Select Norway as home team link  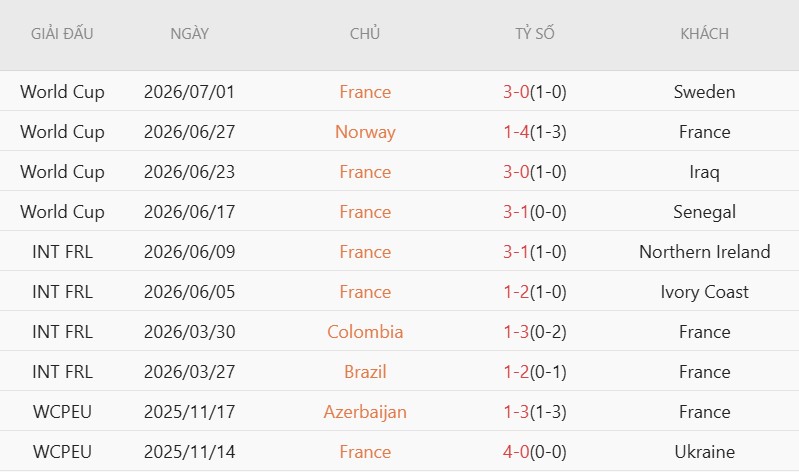[x=365, y=132]
